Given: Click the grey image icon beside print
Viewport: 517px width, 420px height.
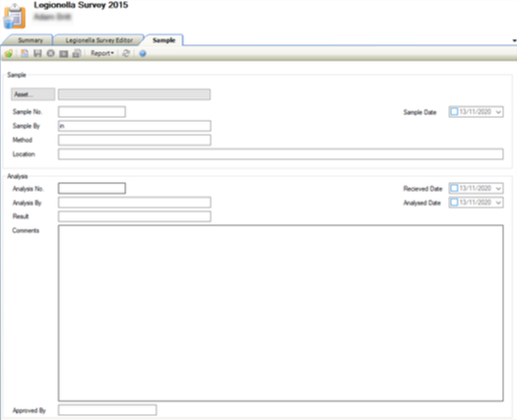Looking at the screenshot, I should [x=64, y=54].
